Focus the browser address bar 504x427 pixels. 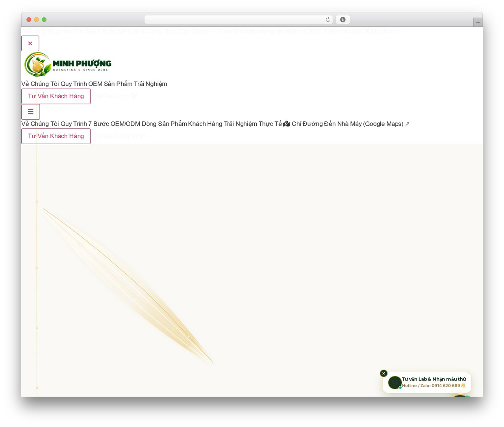point(239,20)
